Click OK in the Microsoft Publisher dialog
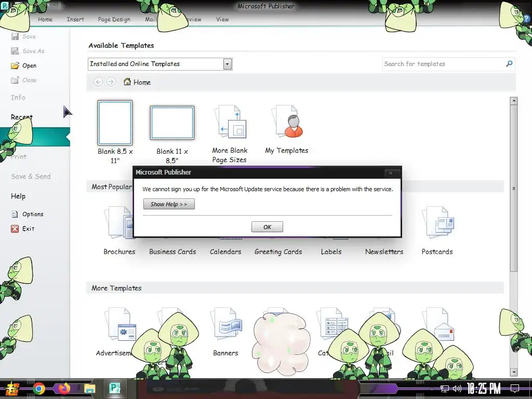Image resolution: width=532 pixels, height=399 pixels. (267, 227)
